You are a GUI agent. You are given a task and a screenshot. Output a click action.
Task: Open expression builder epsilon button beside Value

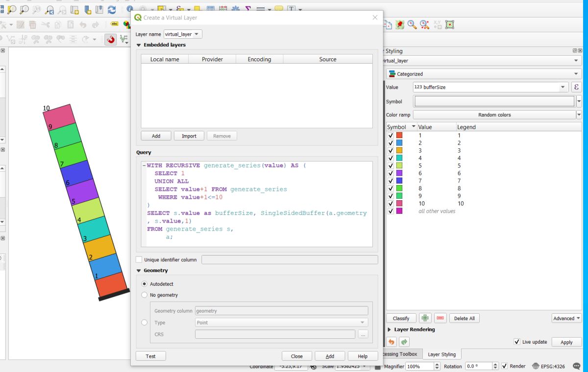click(576, 87)
